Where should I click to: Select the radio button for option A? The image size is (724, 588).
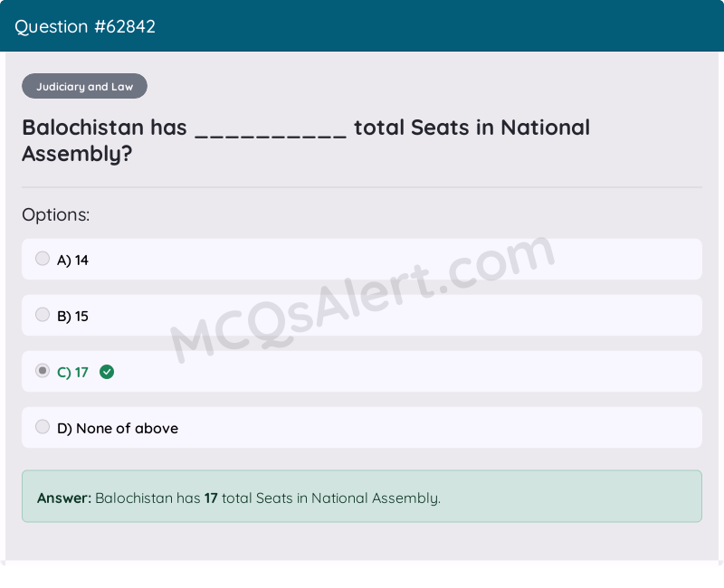[43, 259]
